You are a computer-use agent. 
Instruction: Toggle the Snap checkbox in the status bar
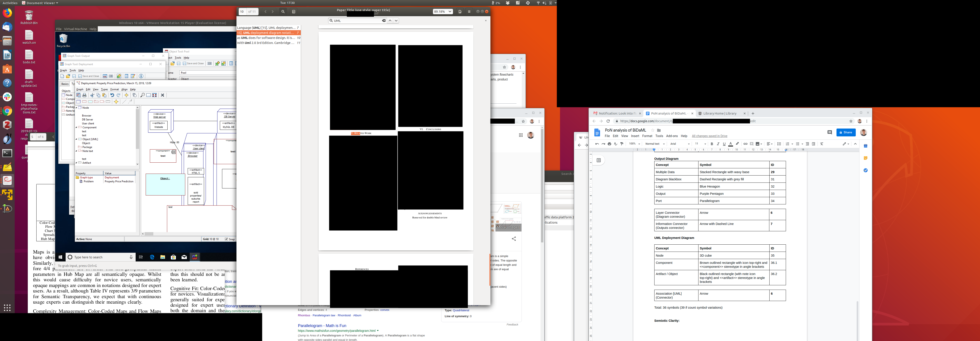pyautogui.click(x=226, y=239)
